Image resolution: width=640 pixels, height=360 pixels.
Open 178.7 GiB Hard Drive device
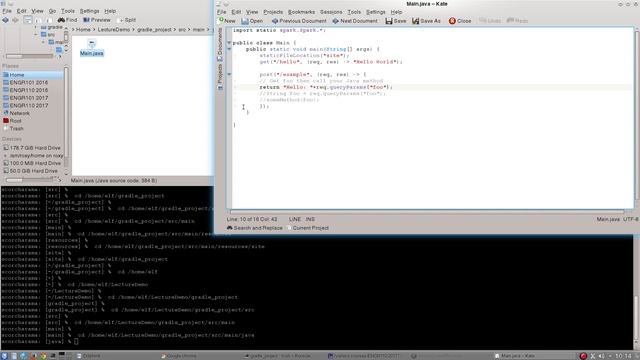[33, 148]
